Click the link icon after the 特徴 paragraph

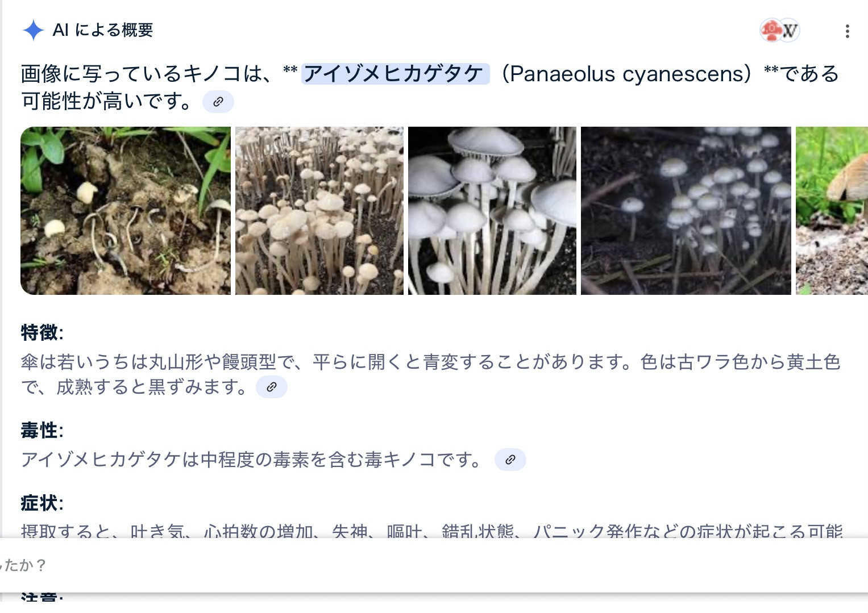click(272, 387)
